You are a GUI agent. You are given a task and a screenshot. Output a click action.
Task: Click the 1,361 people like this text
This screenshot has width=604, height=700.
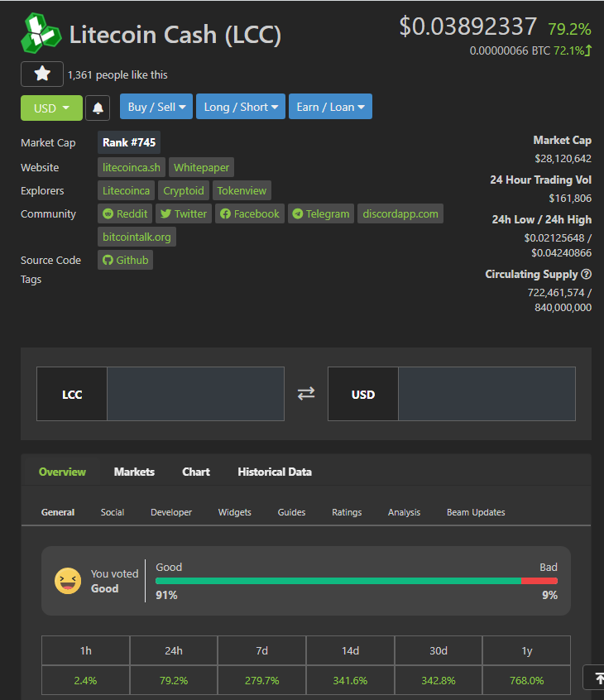pyautogui.click(x=117, y=75)
